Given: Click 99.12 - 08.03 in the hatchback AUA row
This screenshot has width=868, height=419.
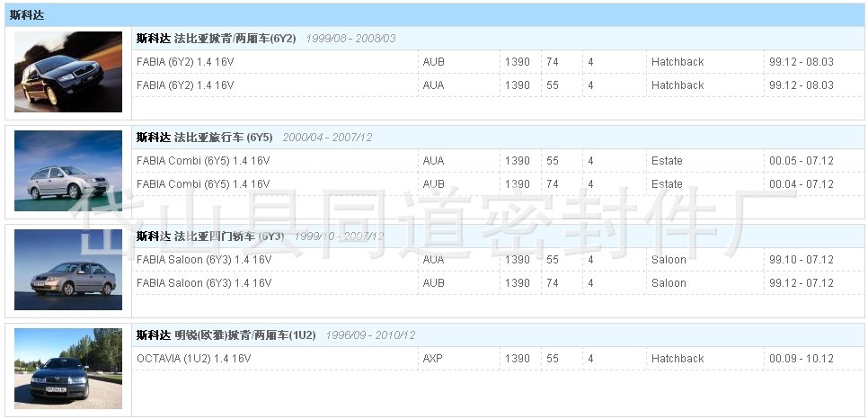Looking at the screenshot, I should click(x=801, y=85).
